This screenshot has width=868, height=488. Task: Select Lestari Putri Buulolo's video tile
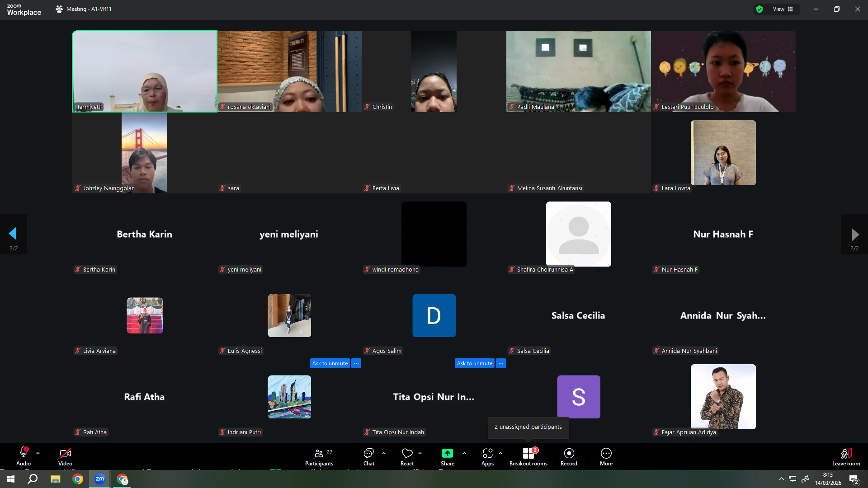click(x=723, y=71)
